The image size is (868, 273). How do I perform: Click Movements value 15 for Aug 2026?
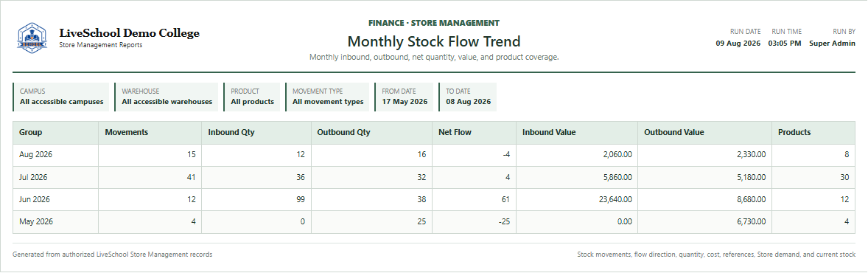(x=150, y=156)
